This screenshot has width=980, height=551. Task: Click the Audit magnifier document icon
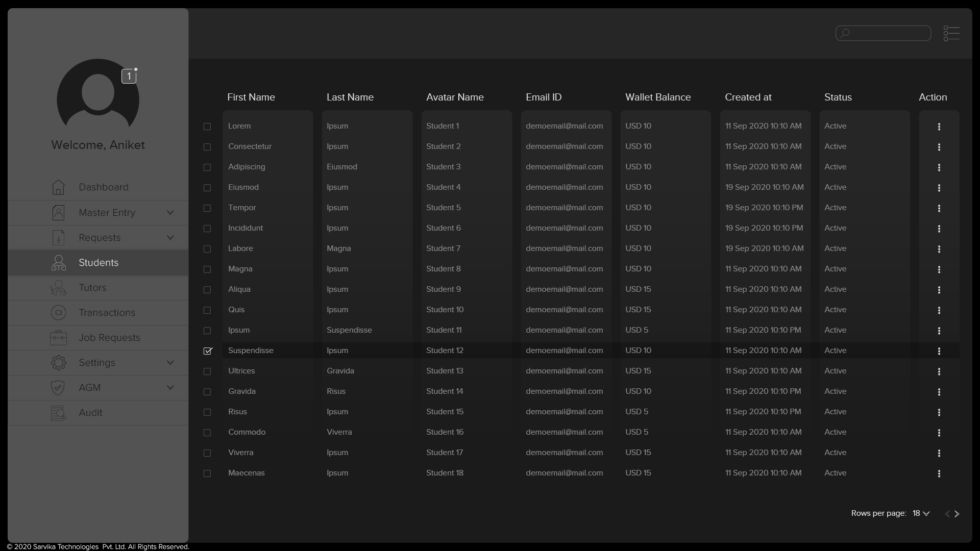[x=58, y=413]
